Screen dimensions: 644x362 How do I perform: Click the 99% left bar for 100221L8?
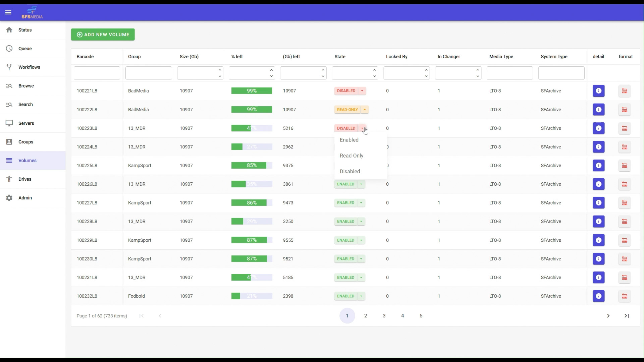point(252,91)
